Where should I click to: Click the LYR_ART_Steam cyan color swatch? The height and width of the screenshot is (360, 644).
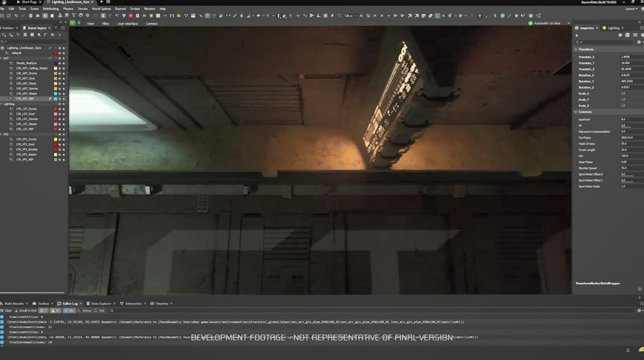(55, 94)
